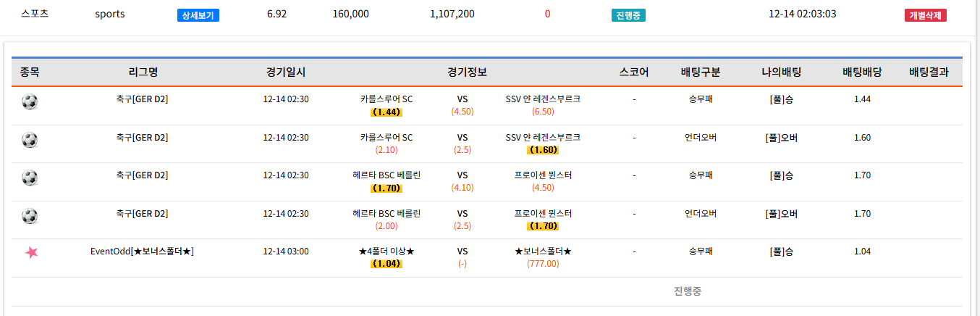Click the pink star icon for EventOdd row

(31, 252)
